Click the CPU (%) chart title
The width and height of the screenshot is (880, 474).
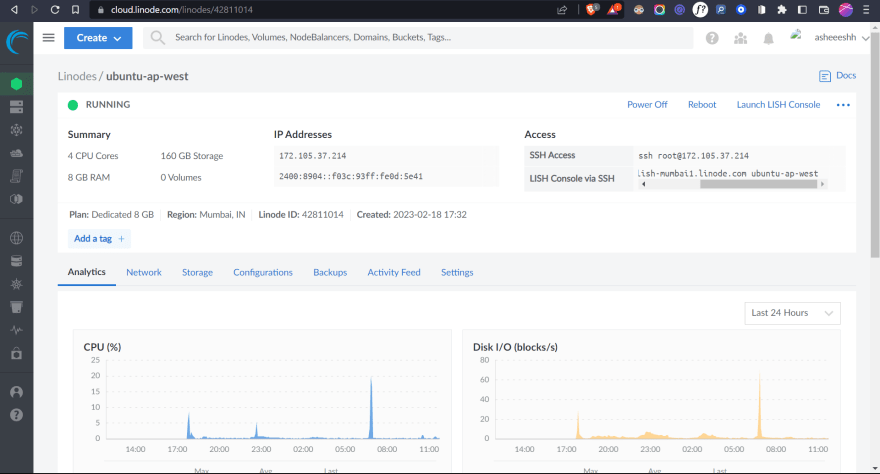pos(102,347)
